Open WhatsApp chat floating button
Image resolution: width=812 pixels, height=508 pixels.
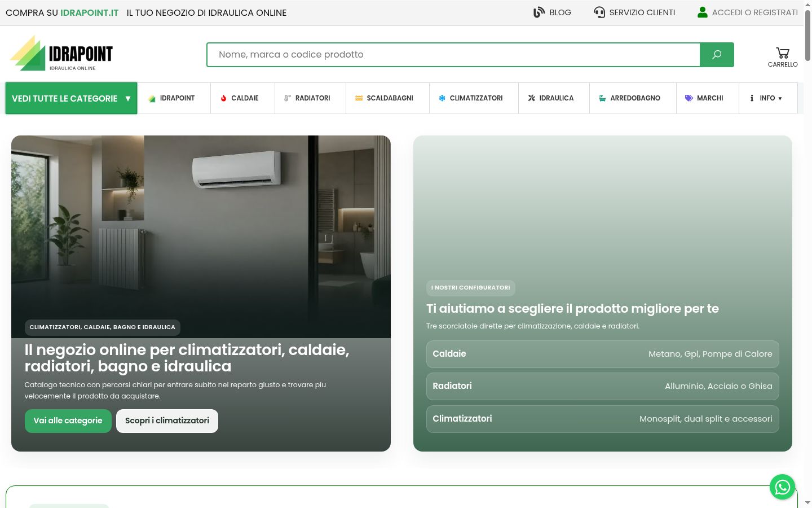783,487
